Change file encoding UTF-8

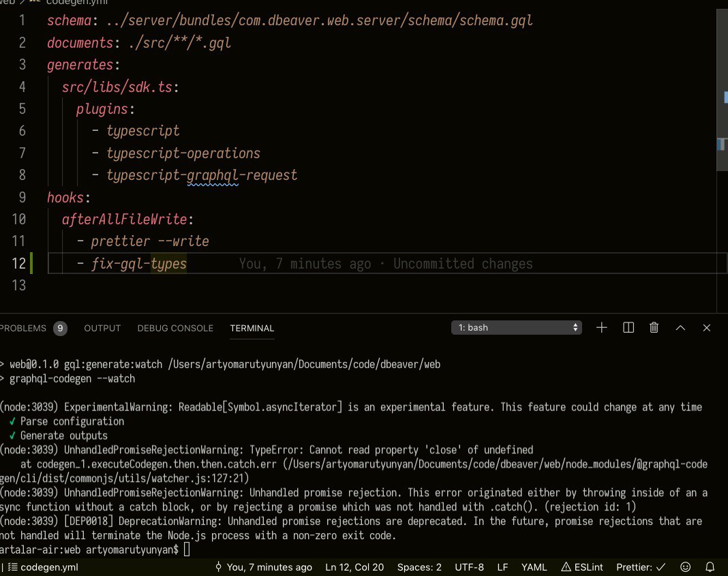pyautogui.click(x=469, y=566)
